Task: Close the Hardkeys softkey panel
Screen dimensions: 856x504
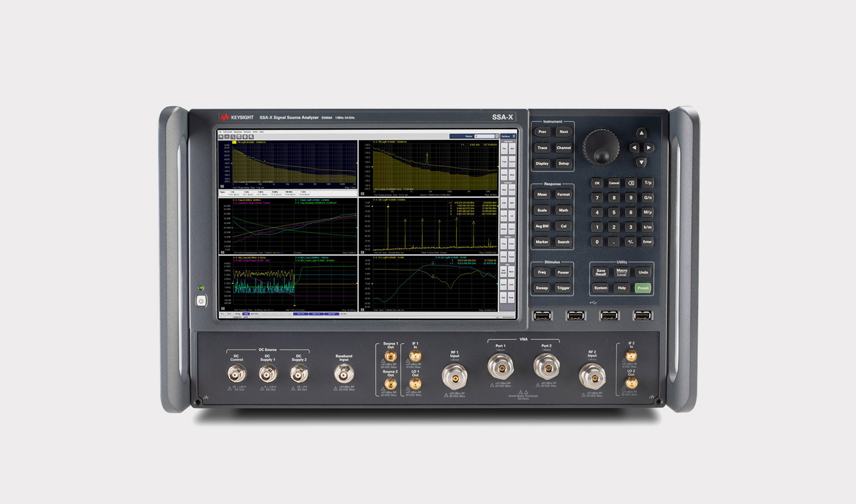Action: click(x=514, y=136)
